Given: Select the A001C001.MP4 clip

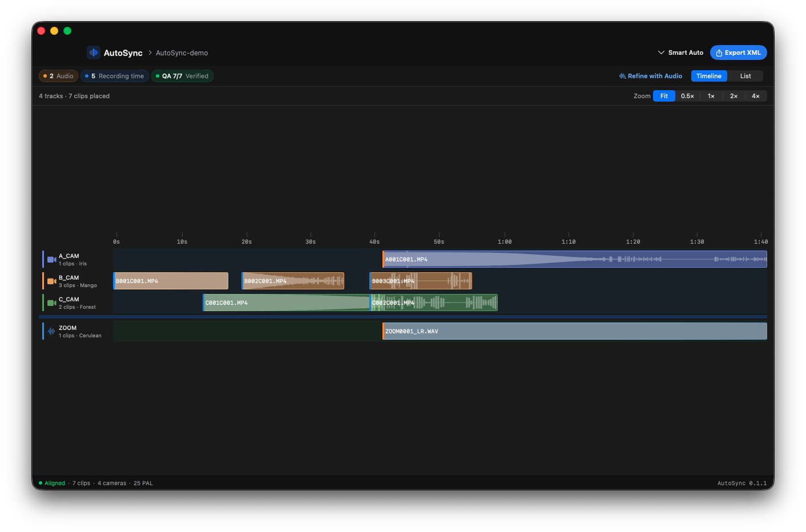Looking at the screenshot, I should click(x=574, y=259).
